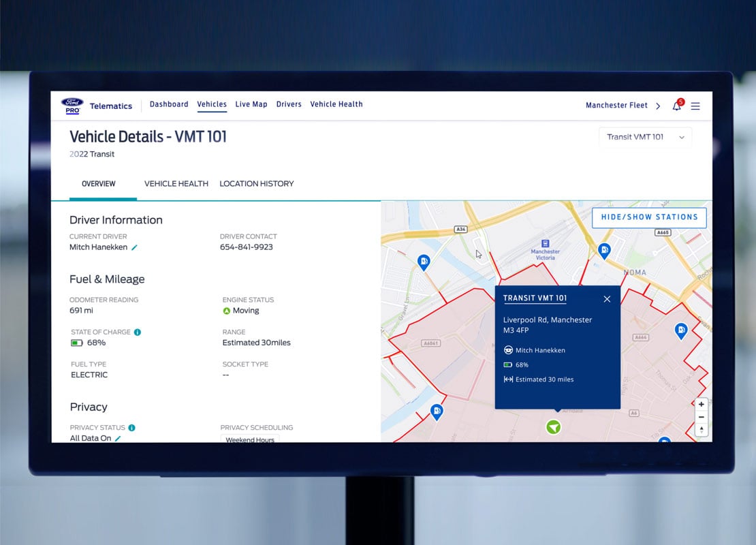Close the Transit VMT 101 map popup
Screen dimensions: 756x545
(607, 299)
